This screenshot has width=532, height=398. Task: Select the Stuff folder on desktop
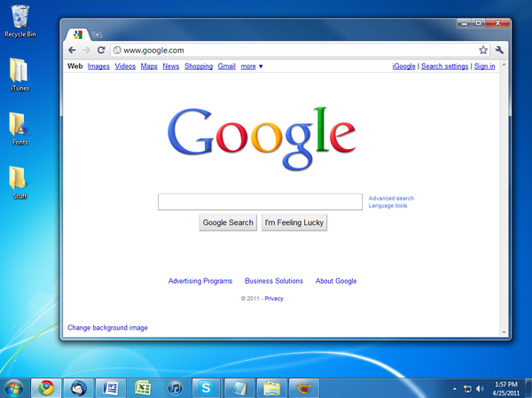tap(20, 183)
